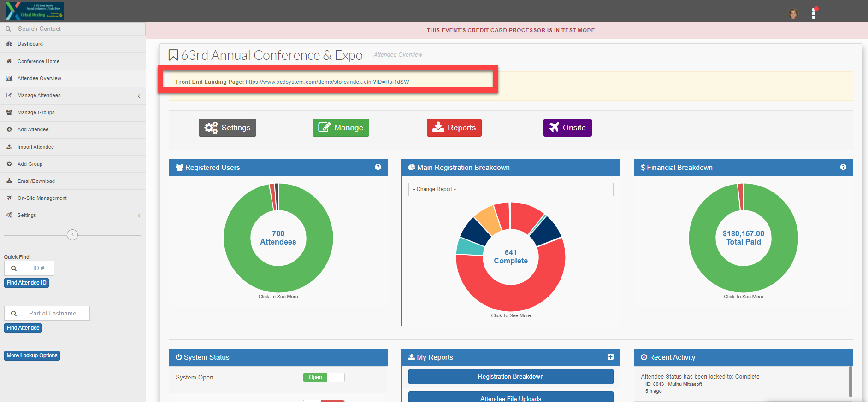Image resolution: width=868 pixels, height=402 pixels.
Task: Click the clock icon in Recent Activity header
Action: 644,357
